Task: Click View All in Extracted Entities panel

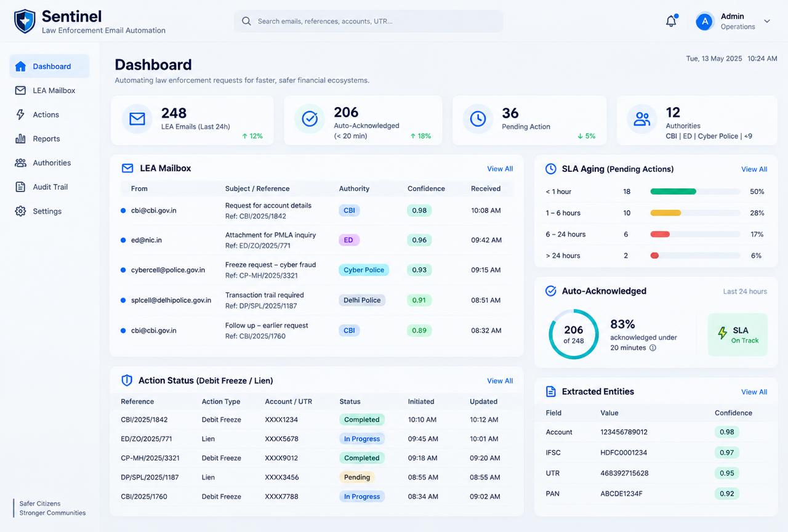Action: (x=754, y=392)
